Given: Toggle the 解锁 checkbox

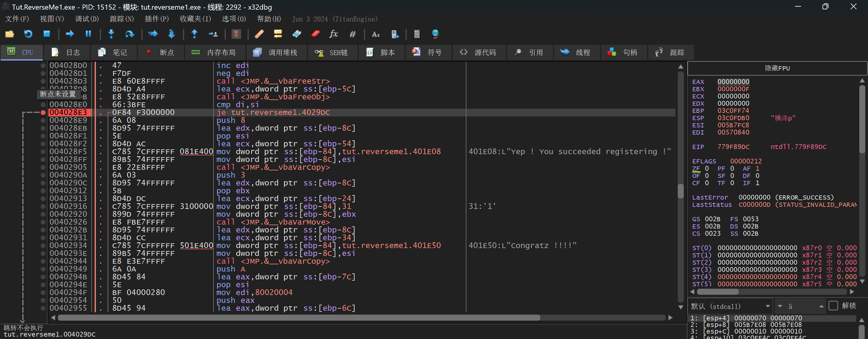Looking at the screenshot, I should (833, 306).
